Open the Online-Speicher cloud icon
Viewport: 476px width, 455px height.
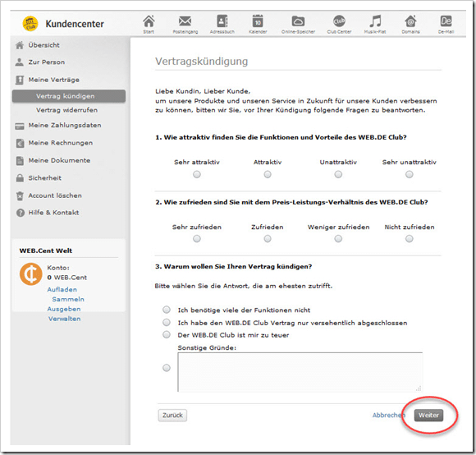pos(298,21)
